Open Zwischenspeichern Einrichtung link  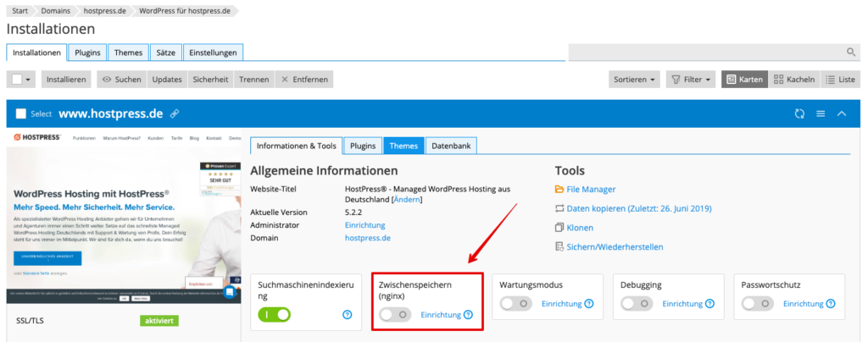(x=441, y=315)
